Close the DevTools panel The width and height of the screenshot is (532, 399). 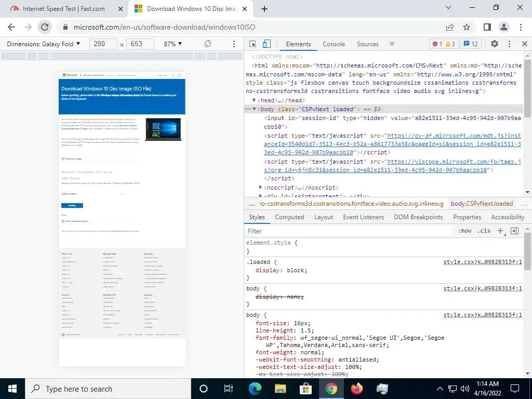tap(525, 44)
